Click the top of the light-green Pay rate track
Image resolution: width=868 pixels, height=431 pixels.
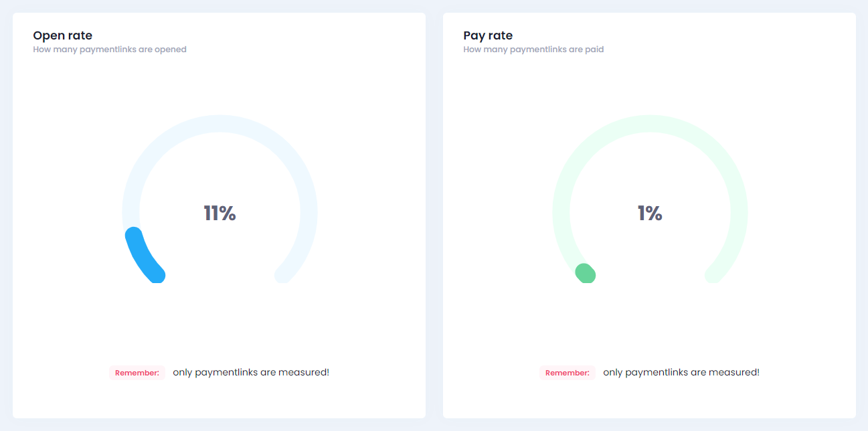coord(650,124)
